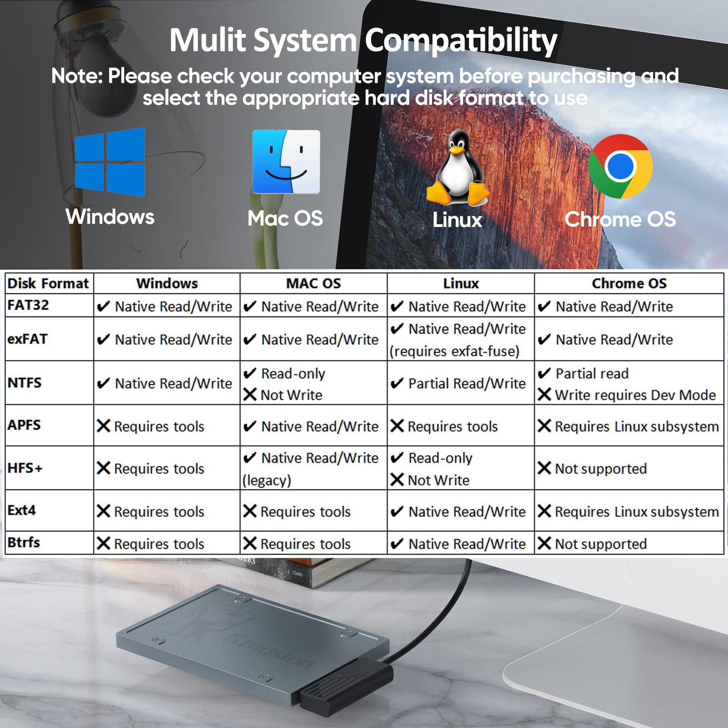The width and height of the screenshot is (728, 728).
Task: Click the blue Windows logo
Action: pyautogui.click(x=110, y=161)
